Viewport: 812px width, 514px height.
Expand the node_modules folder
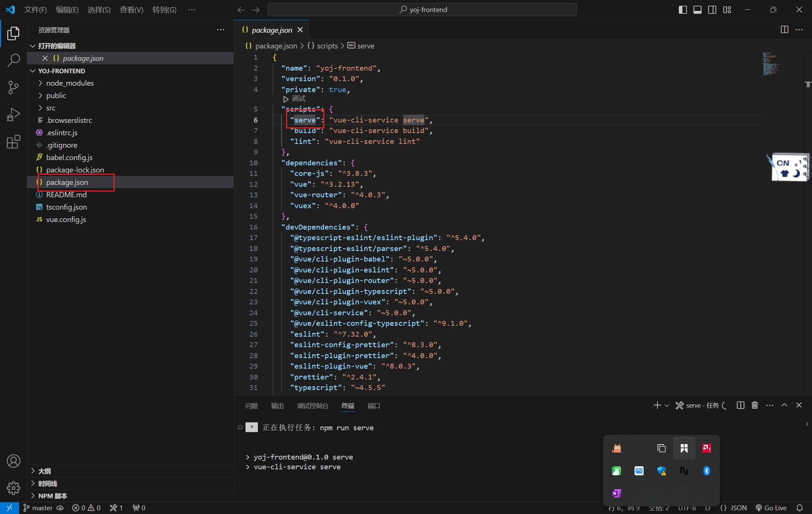click(40, 83)
